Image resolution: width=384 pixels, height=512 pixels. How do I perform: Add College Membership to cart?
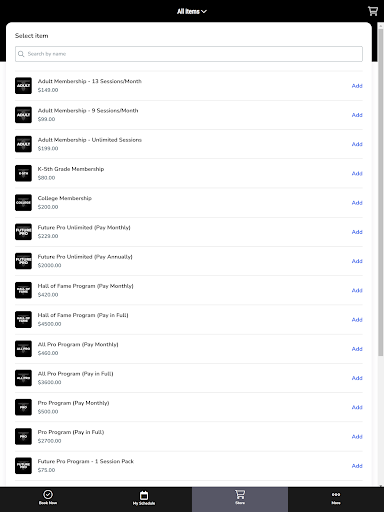click(357, 203)
